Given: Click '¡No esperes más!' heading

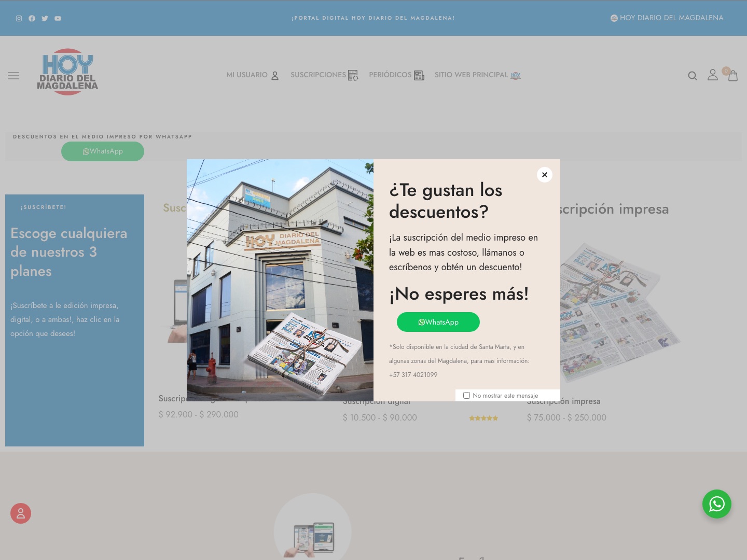Looking at the screenshot, I should pyautogui.click(x=459, y=294).
